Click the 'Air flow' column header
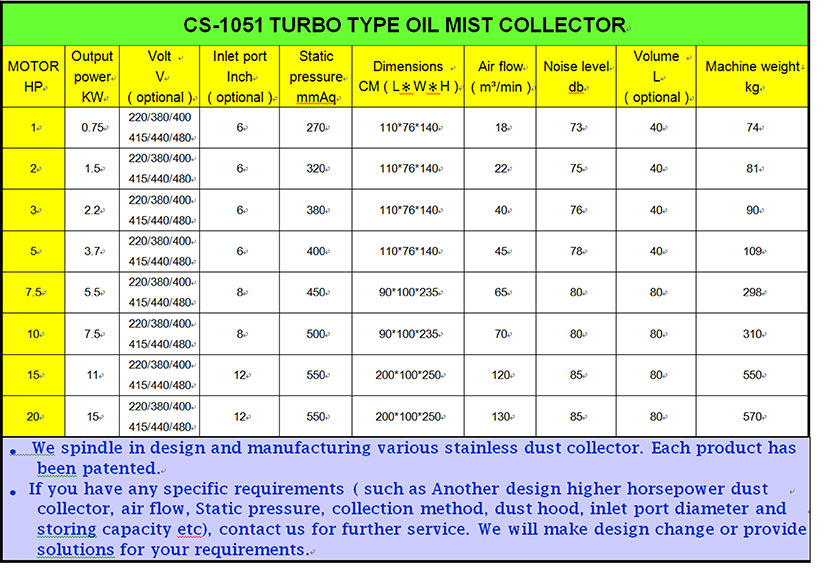Screen dimensions: 830x569 click(x=500, y=76)
